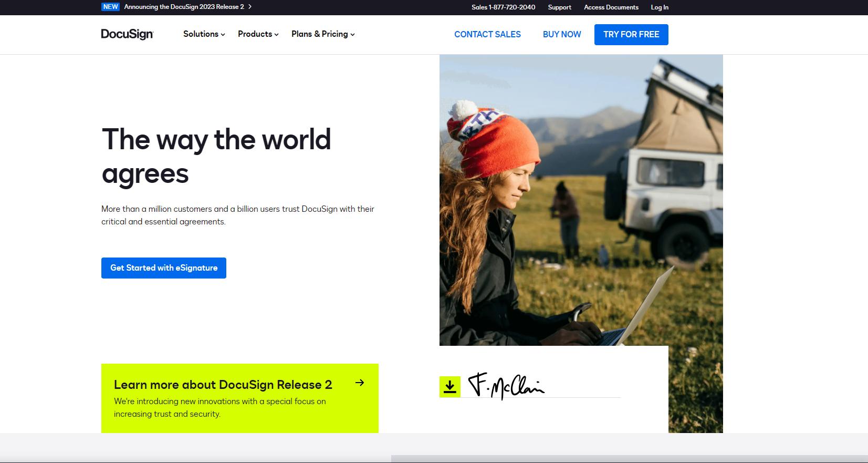Expand the Solutions dropdown menu

(204, 34)
